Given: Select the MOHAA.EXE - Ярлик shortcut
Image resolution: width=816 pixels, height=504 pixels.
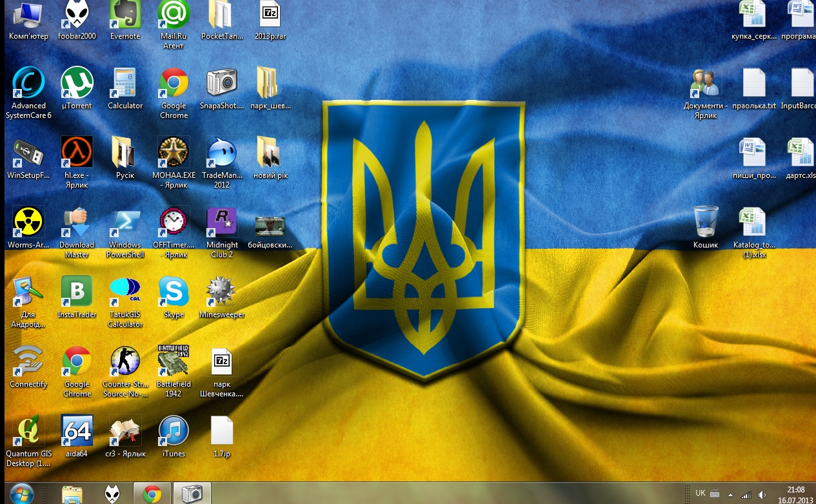Looking at the screenshot, I should [174, 162].
